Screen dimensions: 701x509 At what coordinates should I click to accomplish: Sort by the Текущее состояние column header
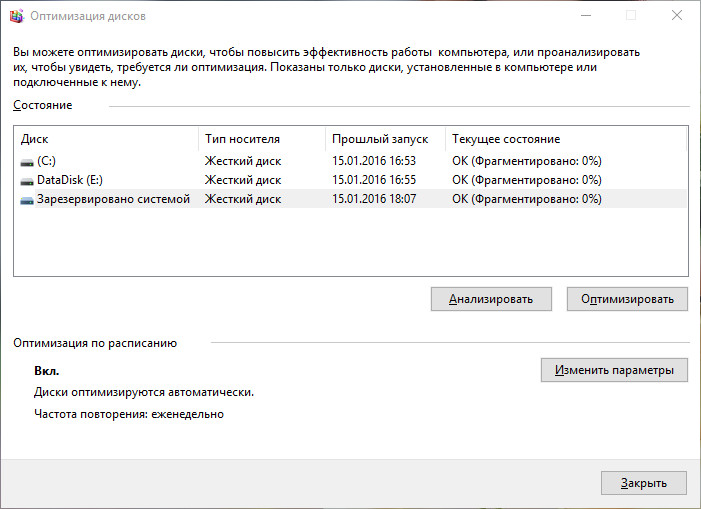tap(566, 139)
